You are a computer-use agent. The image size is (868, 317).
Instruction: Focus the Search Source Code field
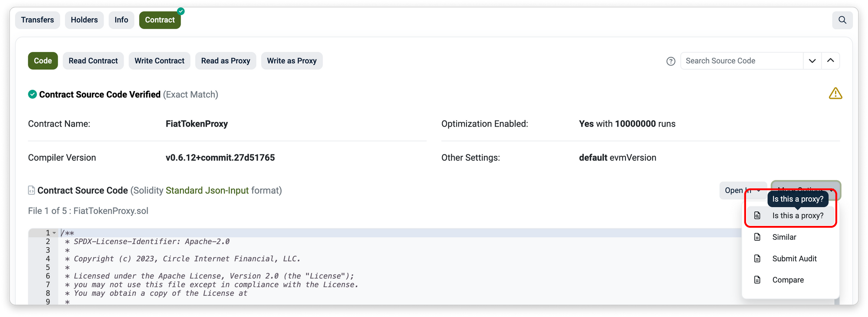coord(741,61)
